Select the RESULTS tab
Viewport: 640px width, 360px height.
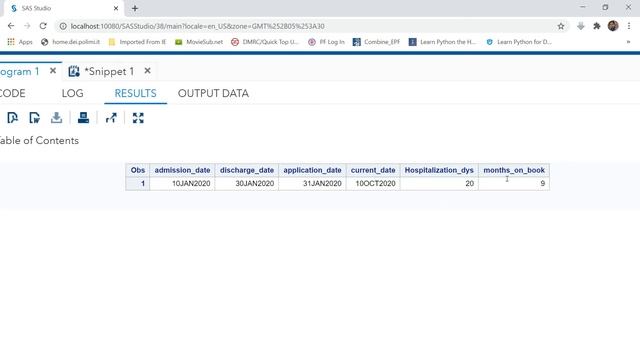(136, 93)
